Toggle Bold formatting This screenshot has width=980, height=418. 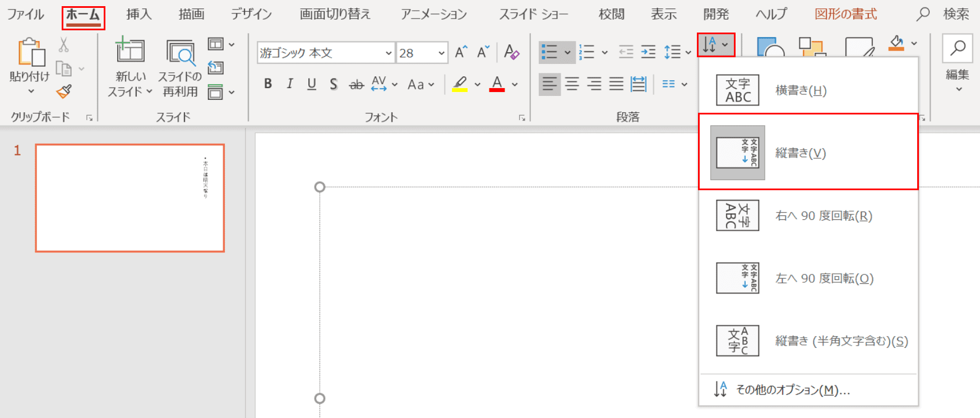pos(268,84)
